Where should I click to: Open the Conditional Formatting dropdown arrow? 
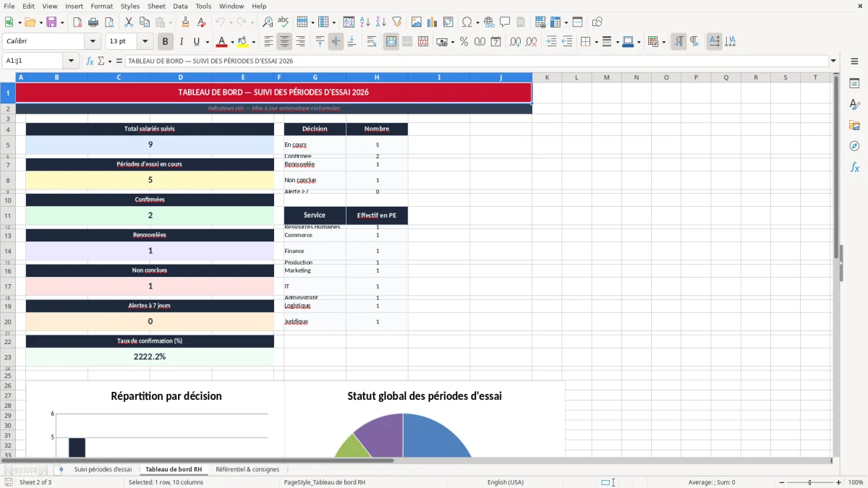pyautogui.click(x=663, y=42)
